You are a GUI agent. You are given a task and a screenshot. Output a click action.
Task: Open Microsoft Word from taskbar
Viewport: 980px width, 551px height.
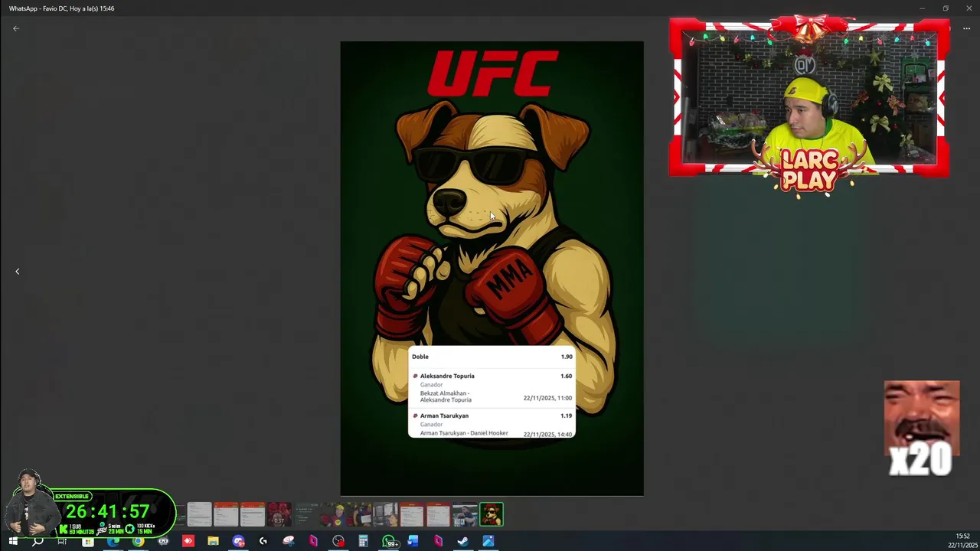click(x=413, y=541)
